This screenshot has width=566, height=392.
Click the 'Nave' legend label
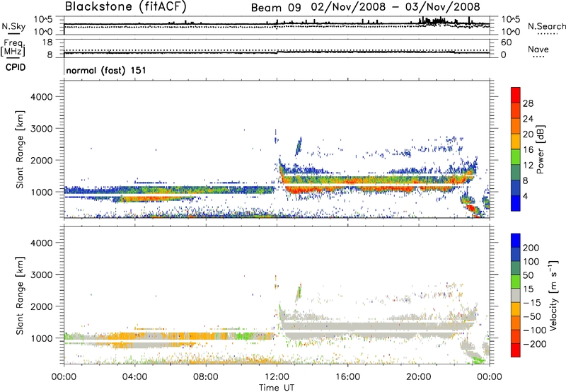pyautogui.click(x=538, y=49)
